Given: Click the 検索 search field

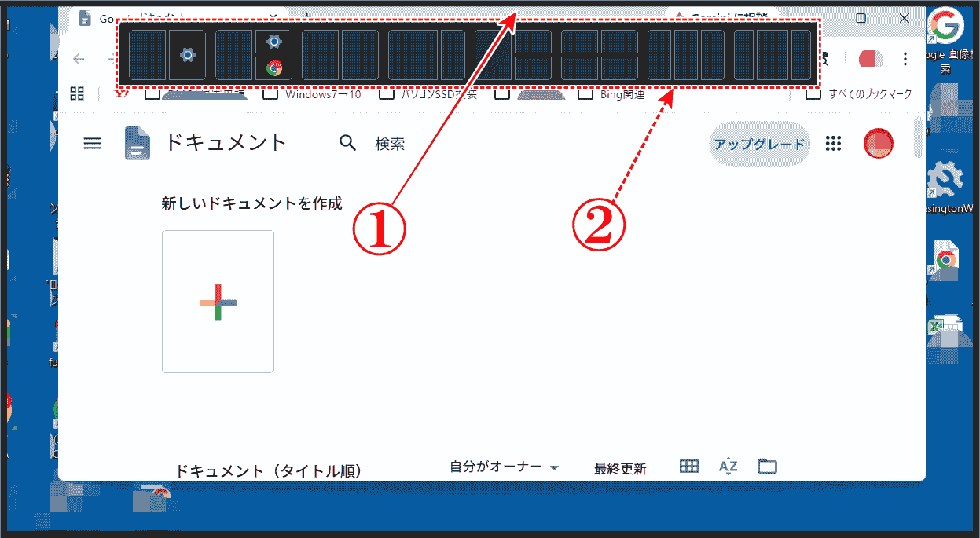Looking at the screenshot, I should click(391, 144).
